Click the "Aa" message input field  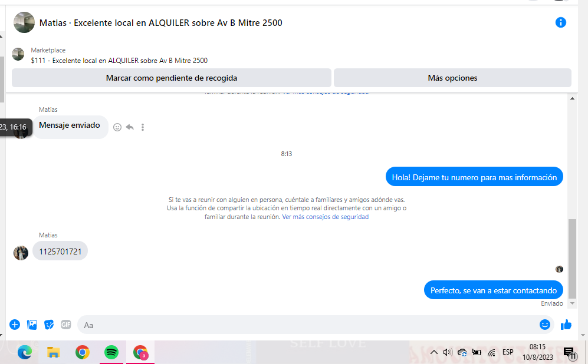(307, 325)
